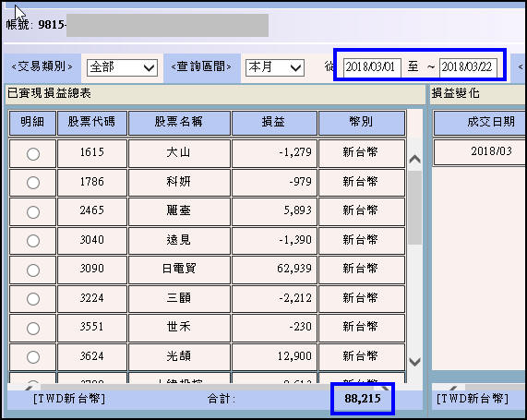The width and height of the screenshot is (527, 420).
Task: Click stock code cell 2465
Action: tap(92, 211)
